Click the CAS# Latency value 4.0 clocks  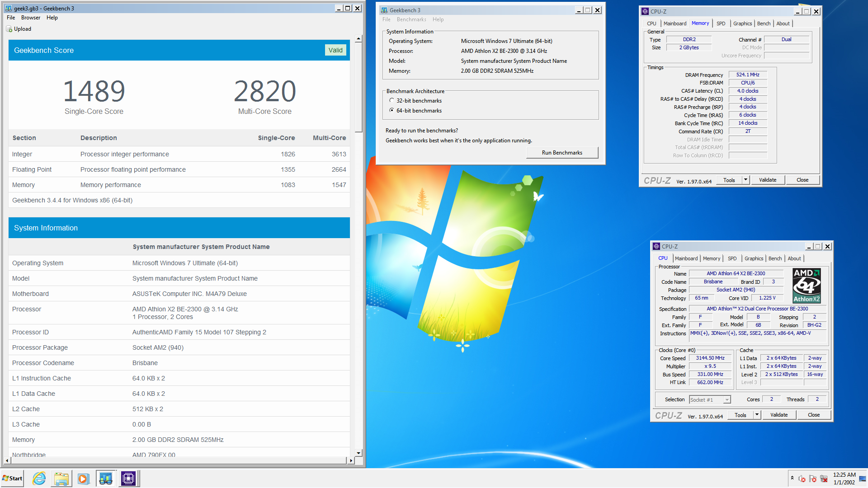tap(748, 91)
